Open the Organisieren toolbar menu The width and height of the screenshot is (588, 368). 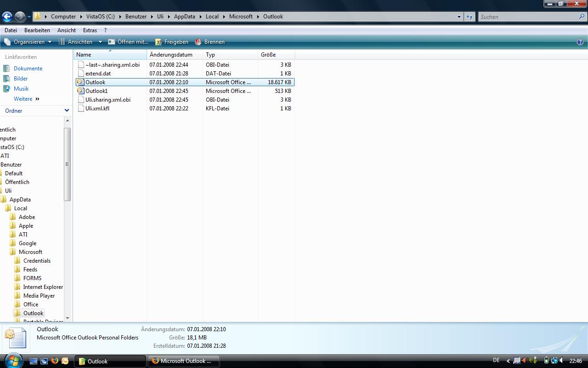click(28, 42)
